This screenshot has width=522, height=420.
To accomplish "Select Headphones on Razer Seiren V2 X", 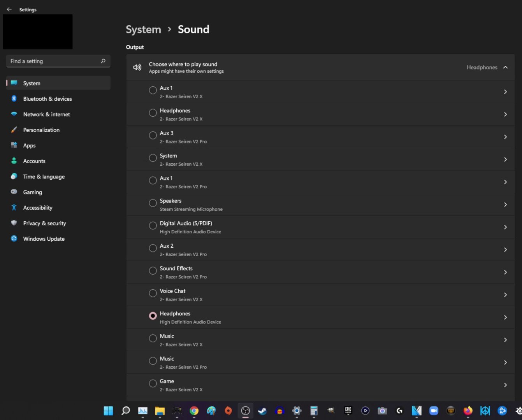I will (153, 113).
